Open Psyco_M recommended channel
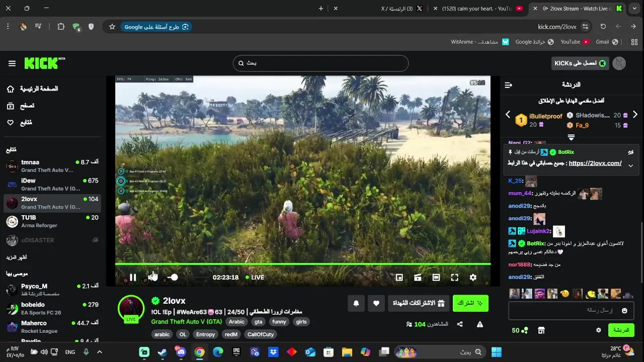This screenshot has height=362, width=644. (x=52, y=290)
